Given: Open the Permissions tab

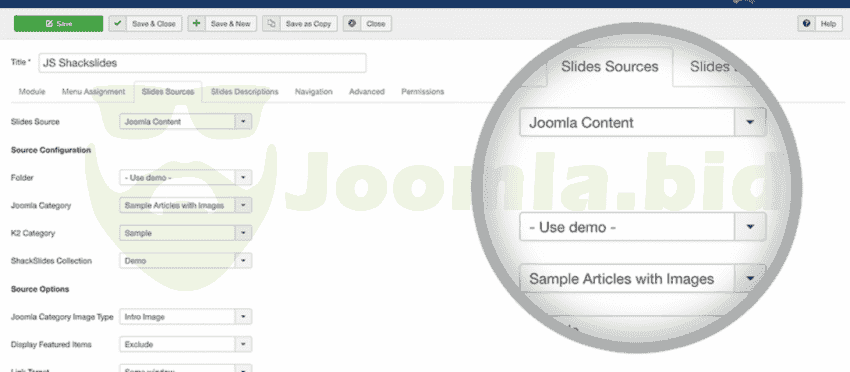Looking at the screenshot, I should 422,92.
